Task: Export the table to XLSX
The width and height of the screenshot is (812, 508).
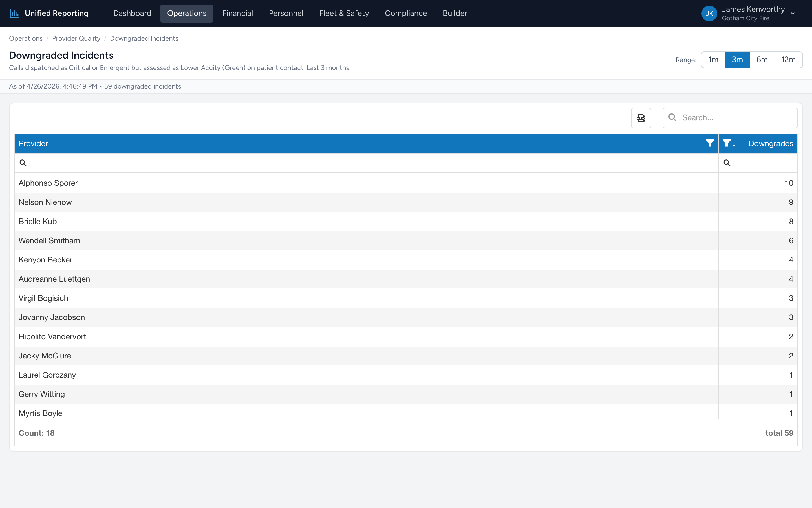Action: 641,118
